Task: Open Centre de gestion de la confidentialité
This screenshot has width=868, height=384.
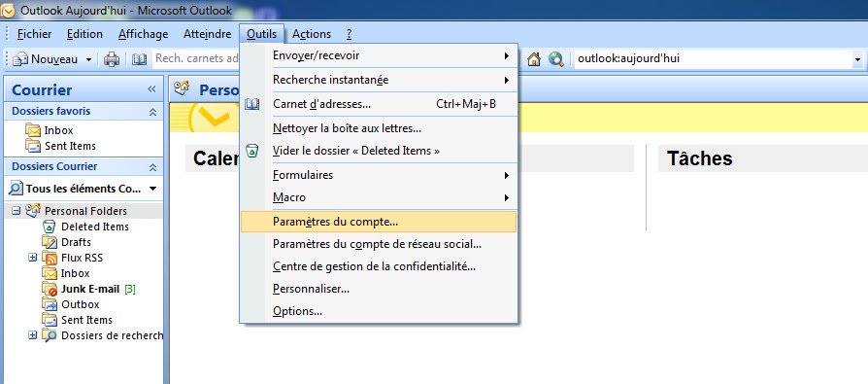Action: pos(379,266)
